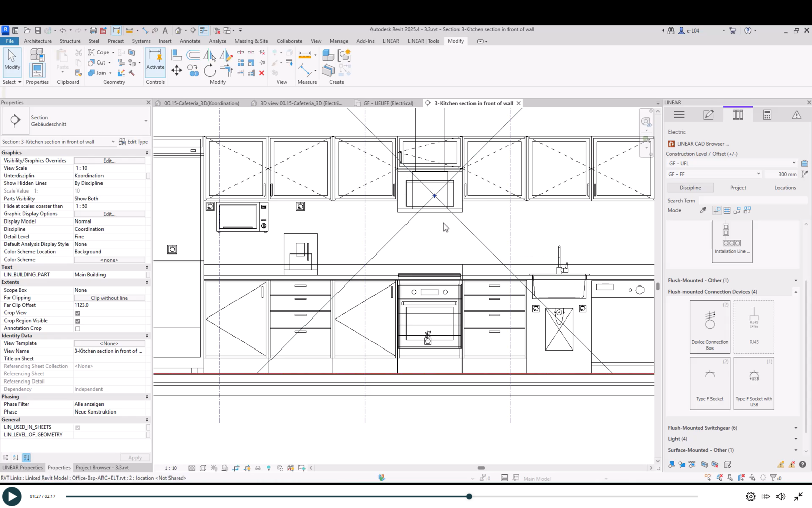The height and width of the screenshot is (508, 812).
Task: Click the video progress slider handle
Action: pos(469,496)
